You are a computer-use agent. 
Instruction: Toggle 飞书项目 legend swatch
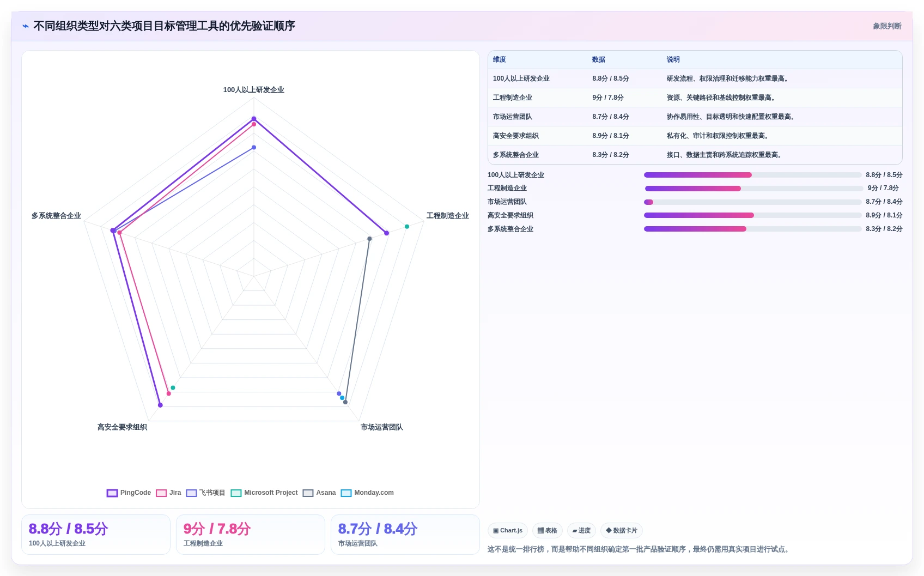point(191,493)
